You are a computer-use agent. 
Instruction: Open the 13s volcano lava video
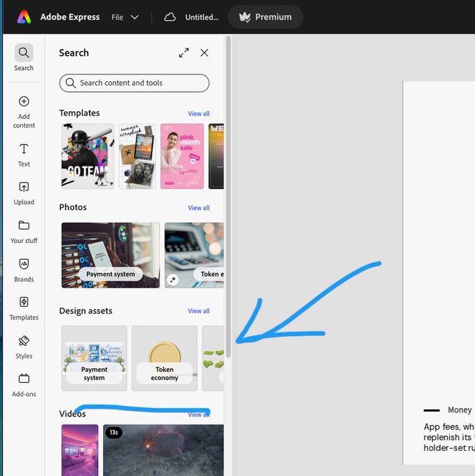(163, 450)
